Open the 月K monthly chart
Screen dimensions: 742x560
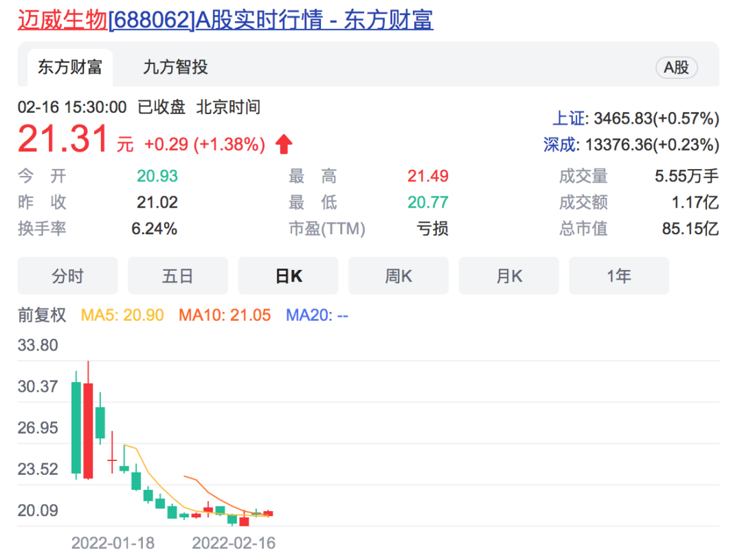[508, 276]
